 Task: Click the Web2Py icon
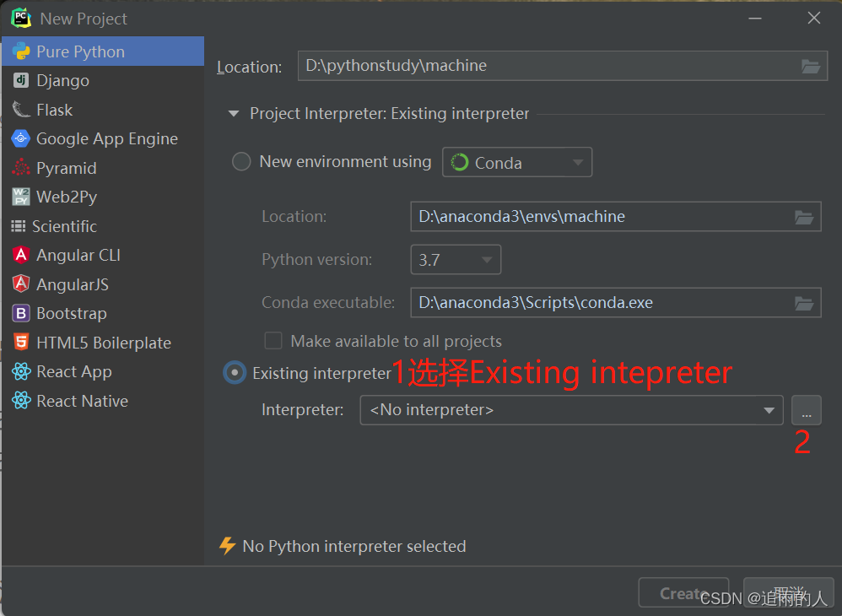coord(21,197)
